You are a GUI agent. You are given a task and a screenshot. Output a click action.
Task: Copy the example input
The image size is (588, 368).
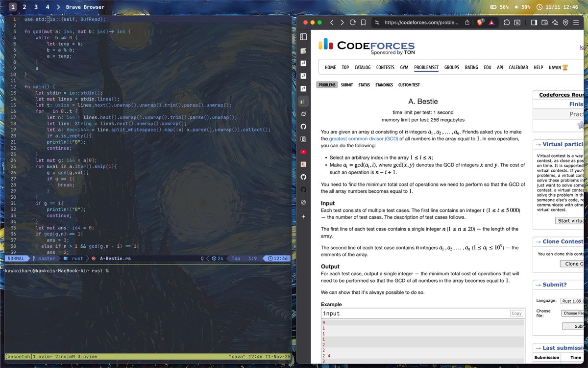pyautogui.click(x=516, y=313)
